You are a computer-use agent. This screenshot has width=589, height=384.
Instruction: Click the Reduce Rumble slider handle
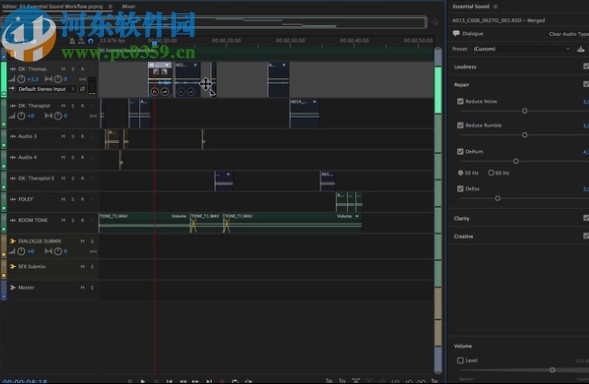point(525,135)
